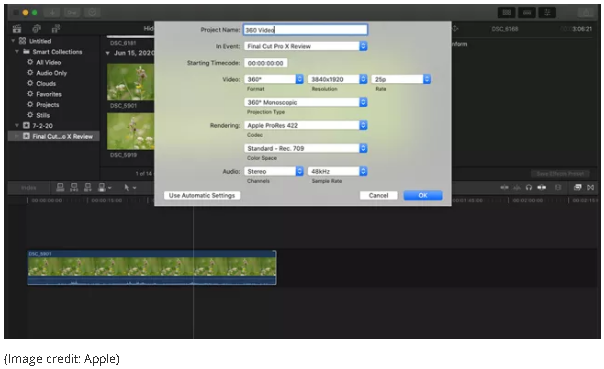The height and width of the screenshot is (369, 604).
Task: Toggle the Inspector display button in toolbar
Action: [x=547, y=12]
